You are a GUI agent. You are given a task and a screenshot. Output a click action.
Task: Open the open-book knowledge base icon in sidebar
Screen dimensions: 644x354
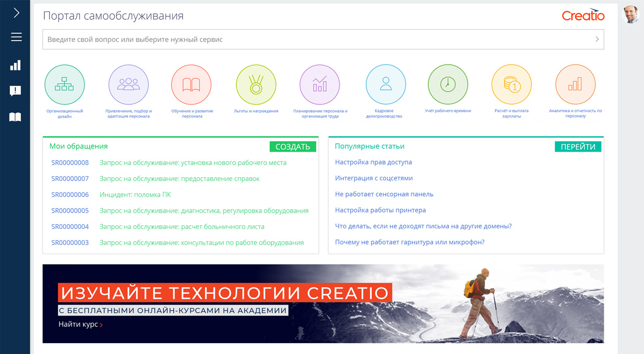pos(16,117)
